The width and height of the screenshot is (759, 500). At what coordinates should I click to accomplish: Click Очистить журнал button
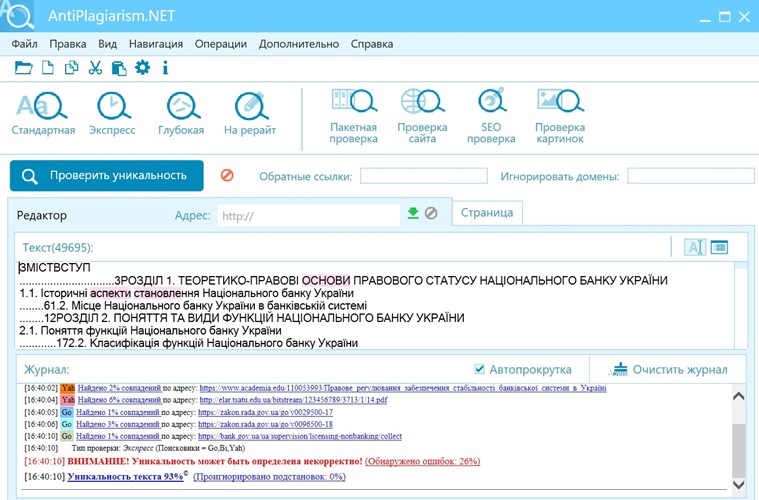tap(668, 370)
